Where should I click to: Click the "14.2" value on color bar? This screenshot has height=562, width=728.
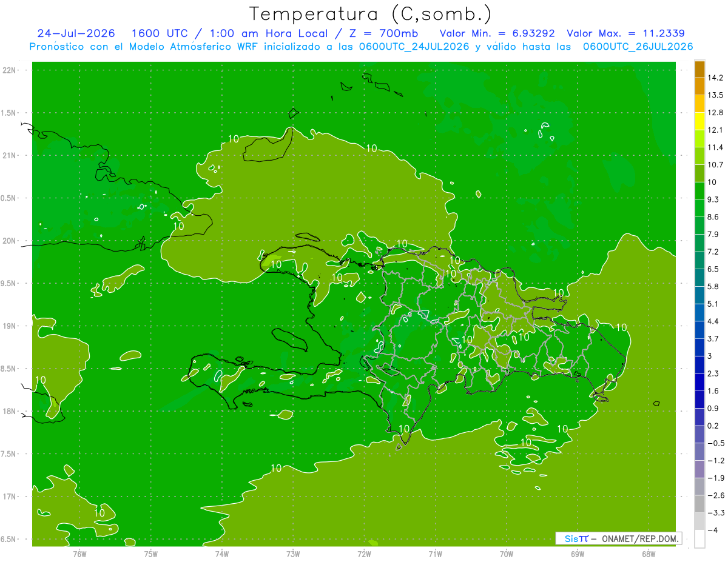tap(716, 78)
